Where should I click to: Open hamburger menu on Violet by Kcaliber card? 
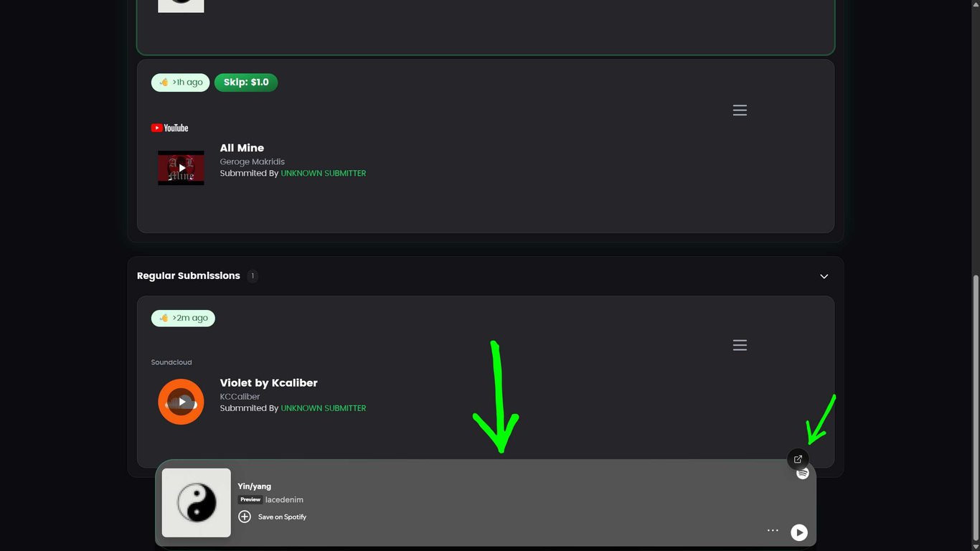pyautogui.click(x=740, y=345)
